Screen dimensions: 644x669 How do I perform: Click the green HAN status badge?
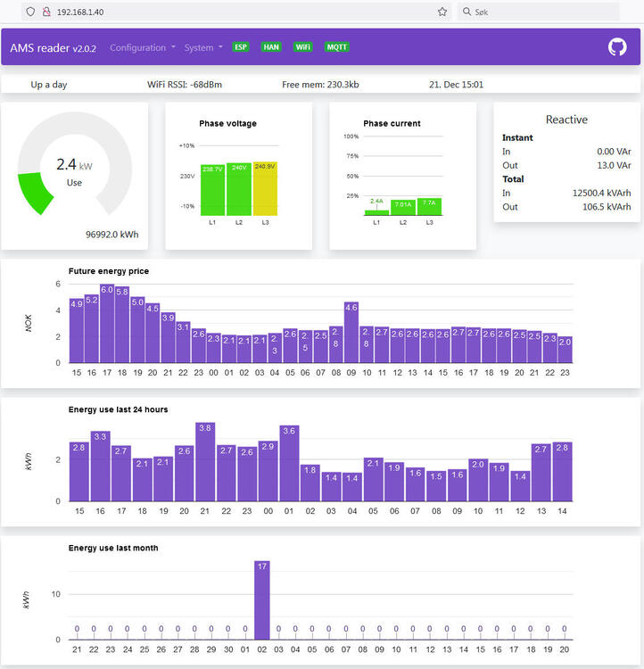(x=271, y=47)
